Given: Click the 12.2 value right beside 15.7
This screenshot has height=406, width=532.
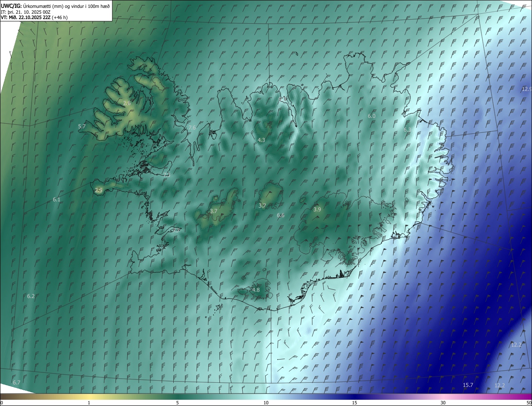Looking at the screenshot, I should (500, 385).
